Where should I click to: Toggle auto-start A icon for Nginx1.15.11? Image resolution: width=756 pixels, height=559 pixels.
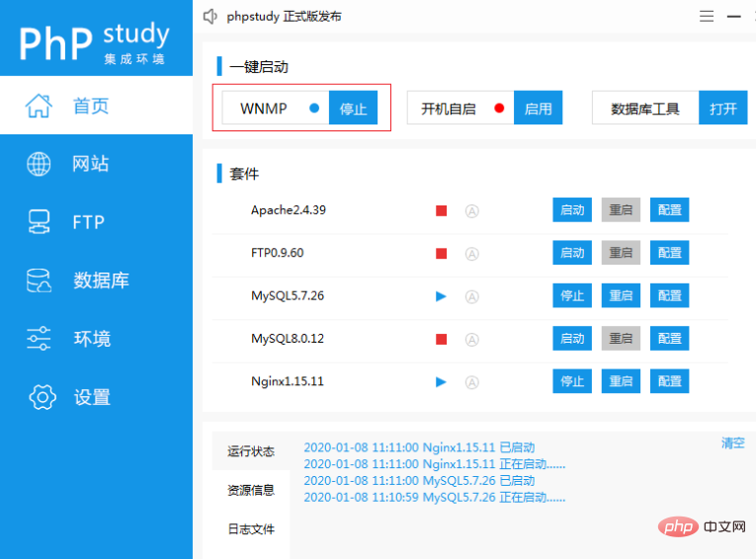(472, 382)
